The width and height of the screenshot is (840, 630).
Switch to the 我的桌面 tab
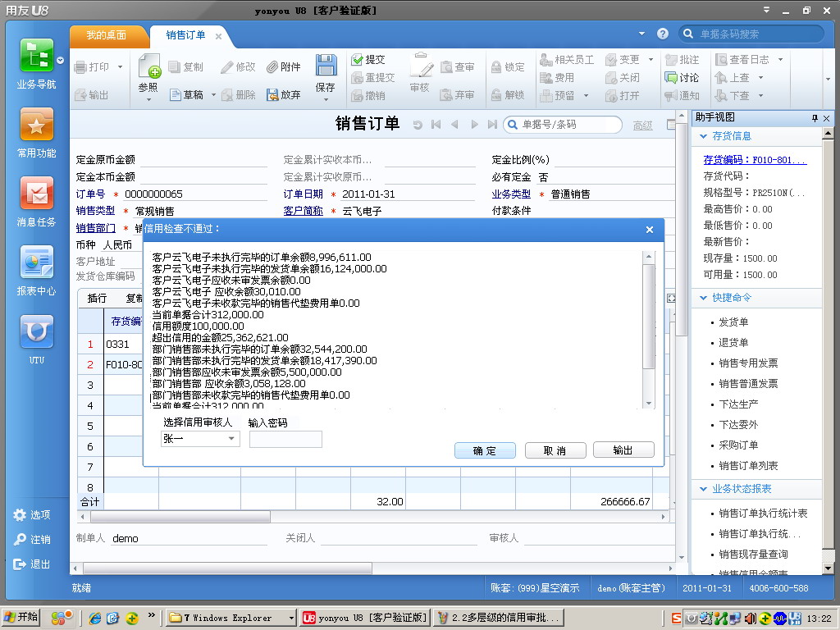pyautogui.click(x=106, y=35)
